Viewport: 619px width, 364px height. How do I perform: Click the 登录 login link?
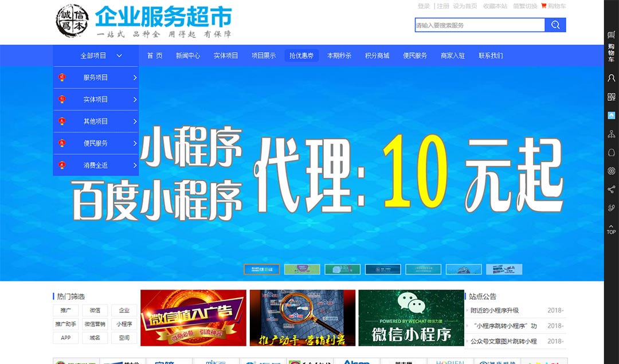424,6
